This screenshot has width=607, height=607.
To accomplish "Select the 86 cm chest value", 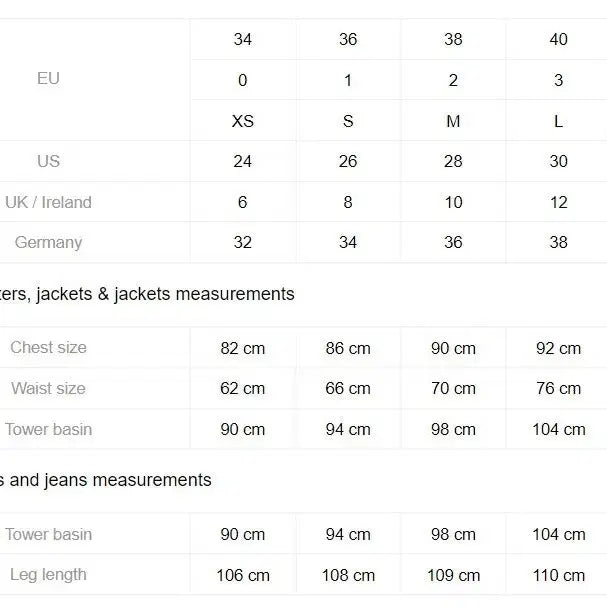I will point(348,348).
